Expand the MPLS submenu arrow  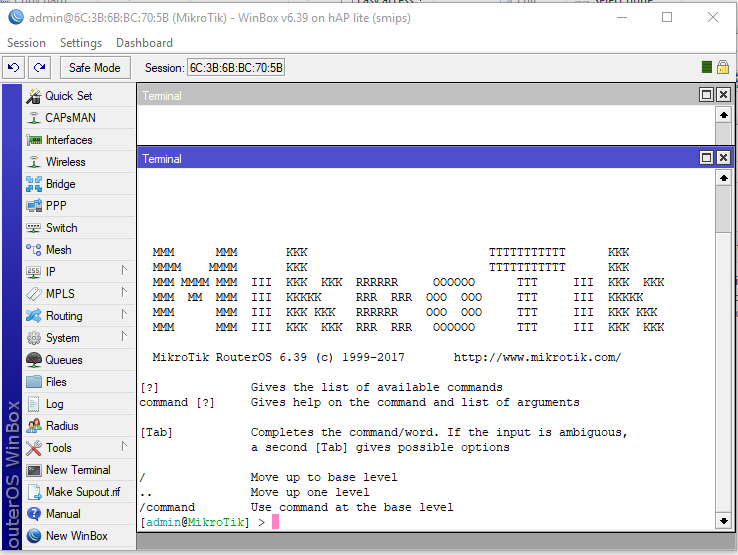(x=124, y=292)
